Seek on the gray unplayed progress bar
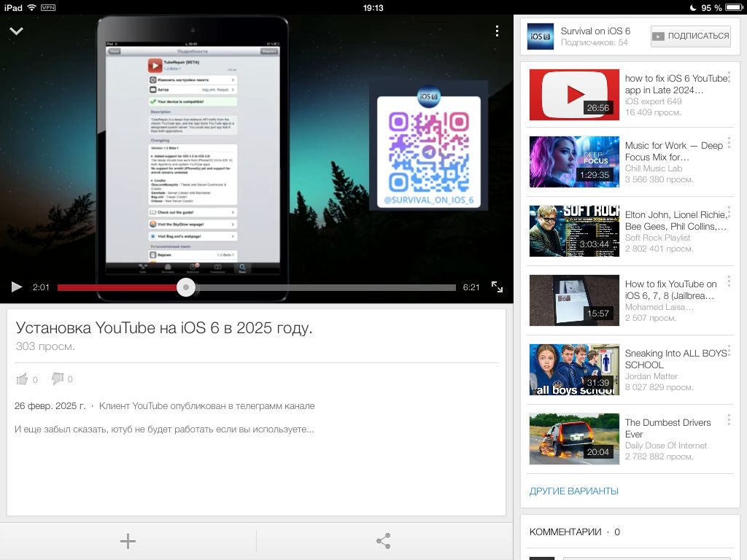Screen dimensions: 747x560 pyautogui.click(x=325, y=287)
